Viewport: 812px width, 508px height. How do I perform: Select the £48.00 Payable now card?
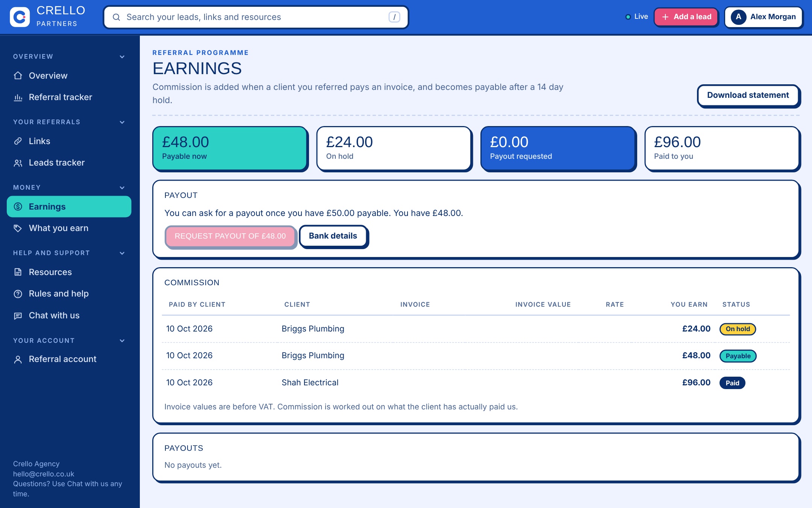point(230,148)
